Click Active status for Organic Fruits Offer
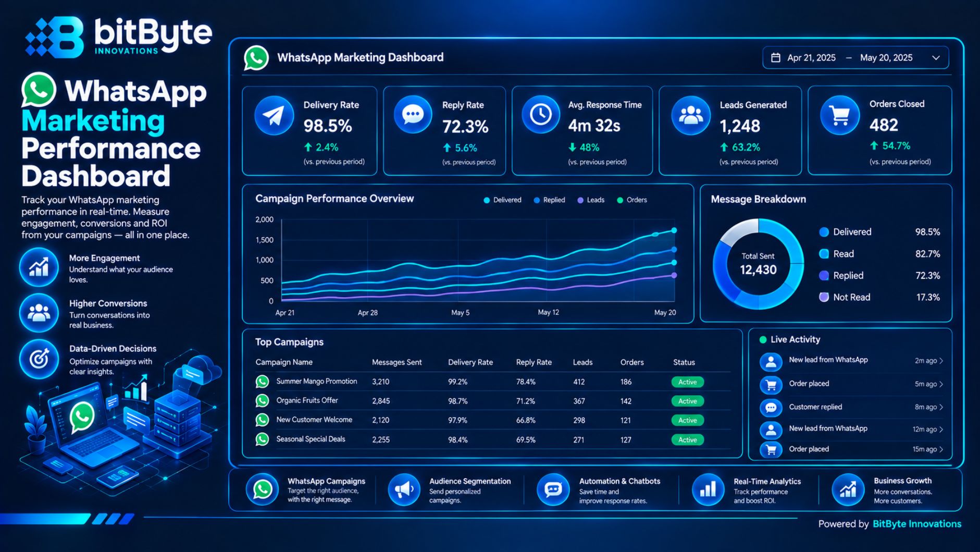This screenshot has width=980, height=552. pyautogui.click(x=688, y=401)
